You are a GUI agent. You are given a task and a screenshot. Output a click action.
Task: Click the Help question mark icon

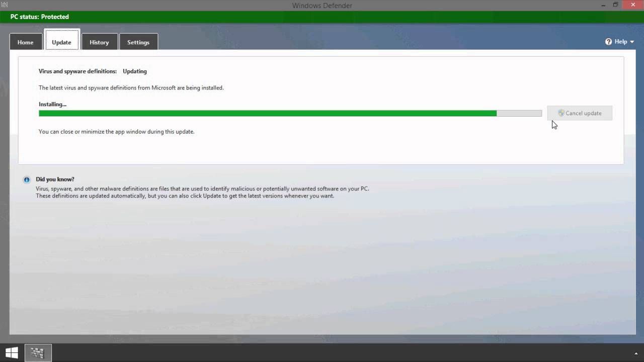[x=608, y=42]
